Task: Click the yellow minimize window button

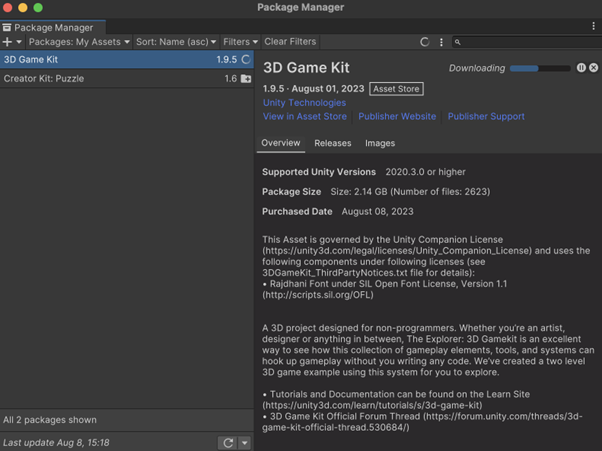Action: coord(23,7)
